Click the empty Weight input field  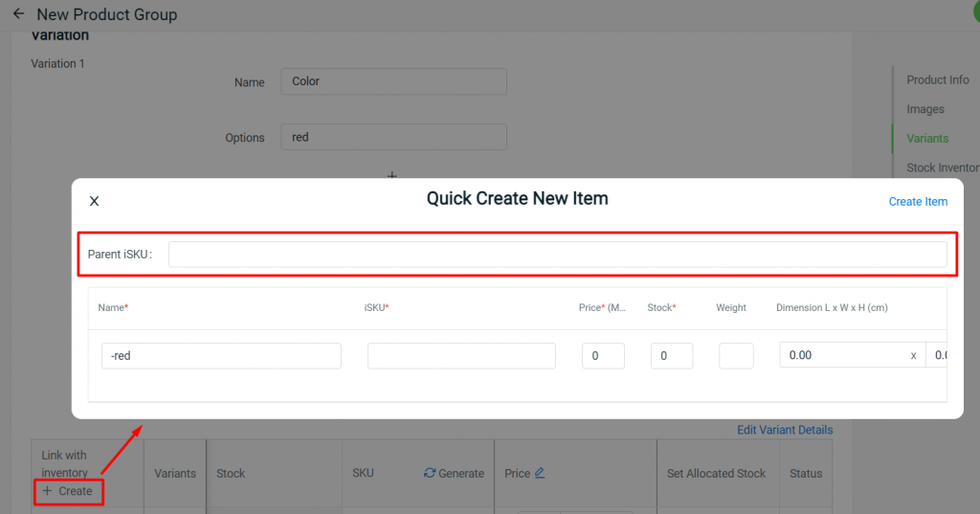pos(736,356)
